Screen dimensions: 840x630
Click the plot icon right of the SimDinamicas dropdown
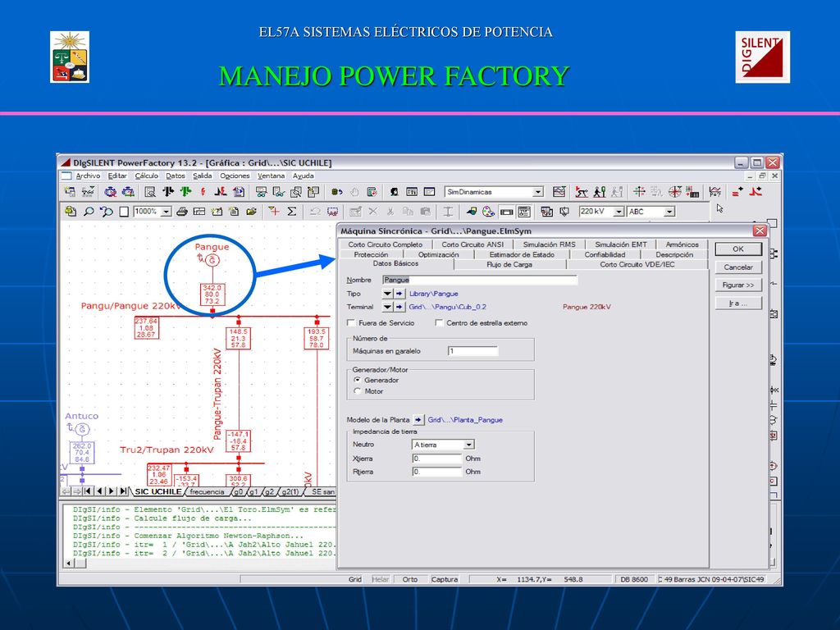click(559, 192)
